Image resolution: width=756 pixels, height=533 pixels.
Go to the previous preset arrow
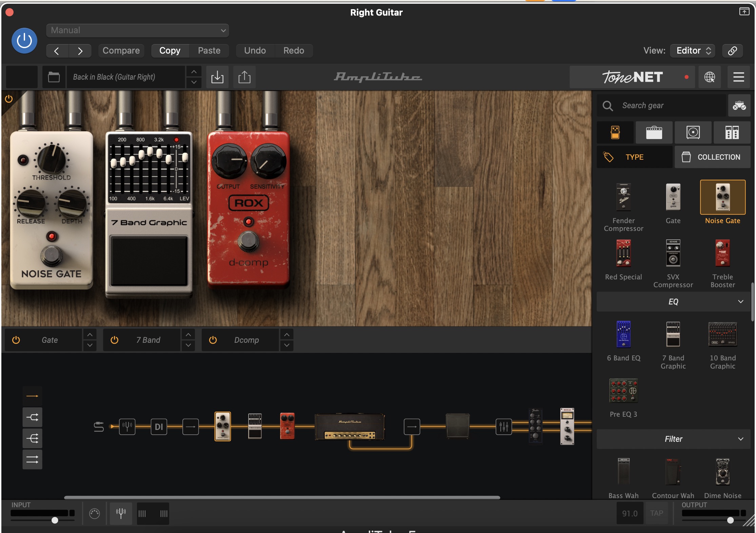coord(57,51)
